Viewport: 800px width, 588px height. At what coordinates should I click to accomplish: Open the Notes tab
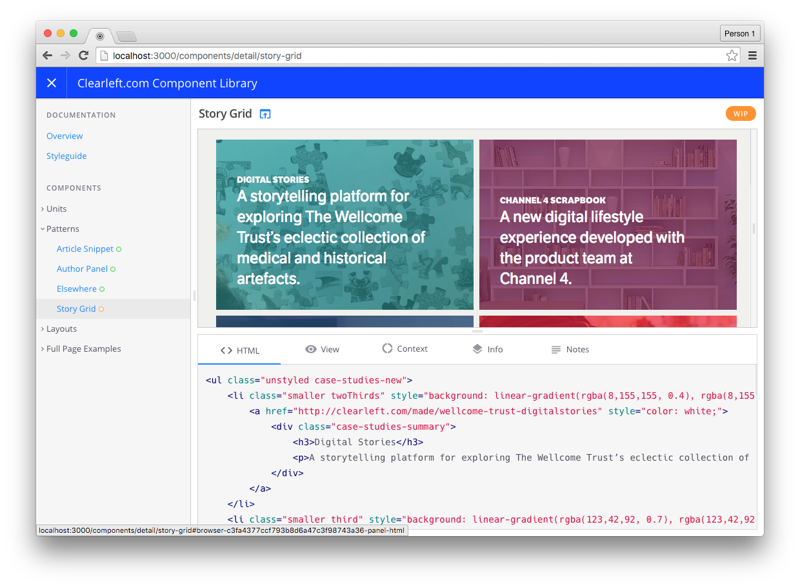click(570, 349)
